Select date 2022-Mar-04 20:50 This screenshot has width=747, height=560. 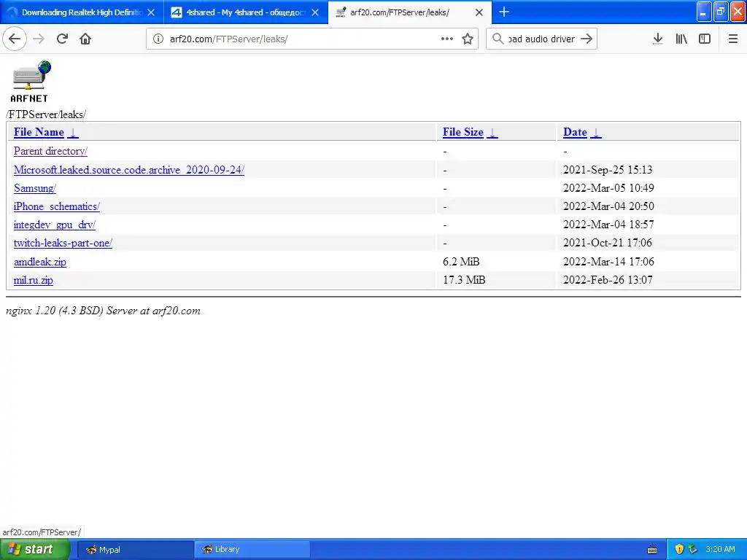point(608,206)
